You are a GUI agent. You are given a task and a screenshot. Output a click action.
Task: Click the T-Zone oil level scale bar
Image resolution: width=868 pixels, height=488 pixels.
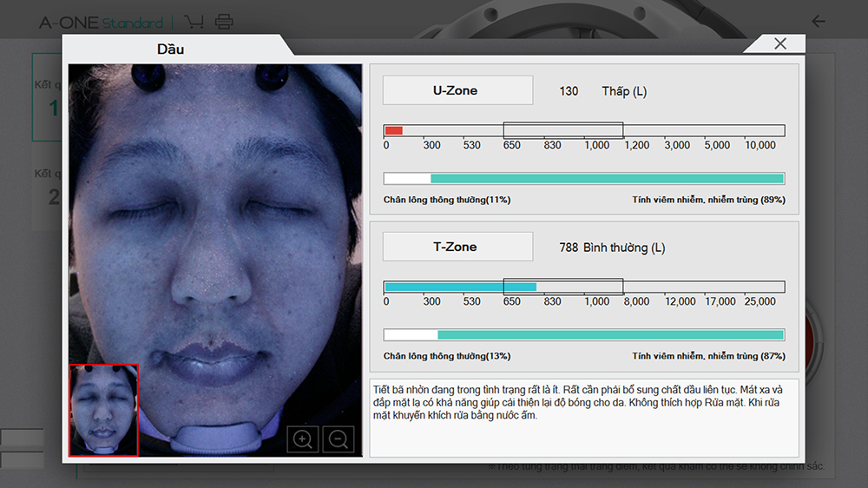584,287
